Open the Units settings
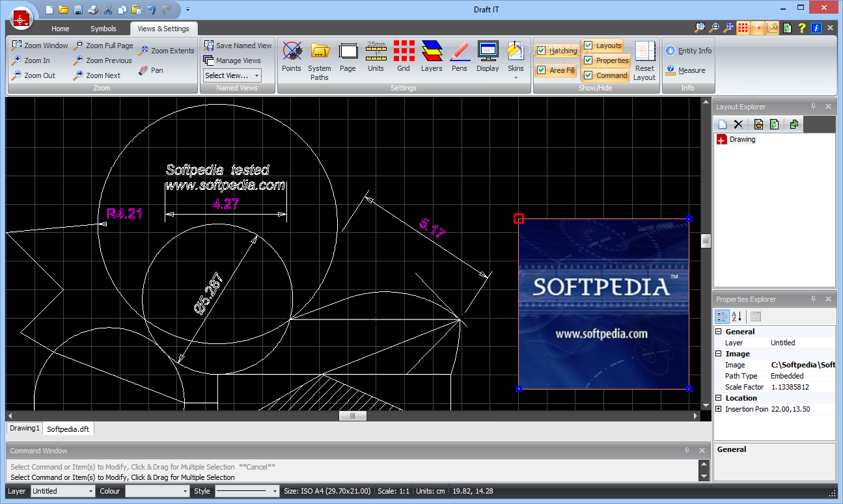This screenshot has height=504, width=843. 376,57
